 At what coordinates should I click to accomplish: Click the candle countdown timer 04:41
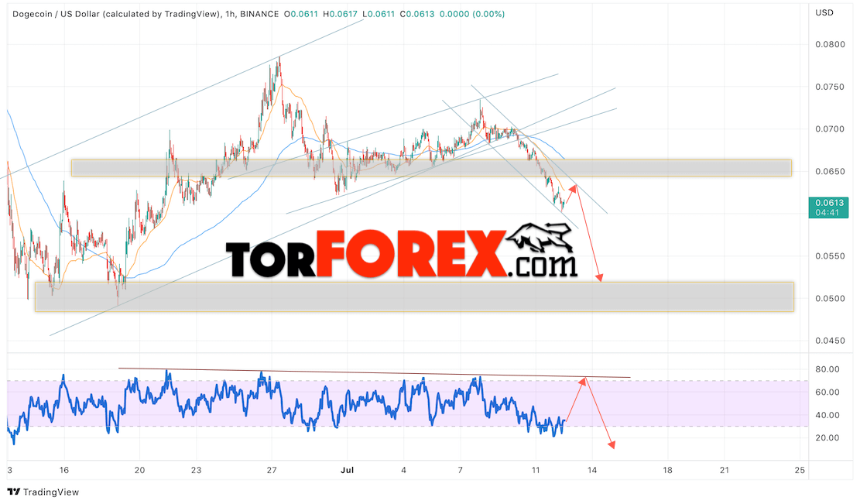827,212
